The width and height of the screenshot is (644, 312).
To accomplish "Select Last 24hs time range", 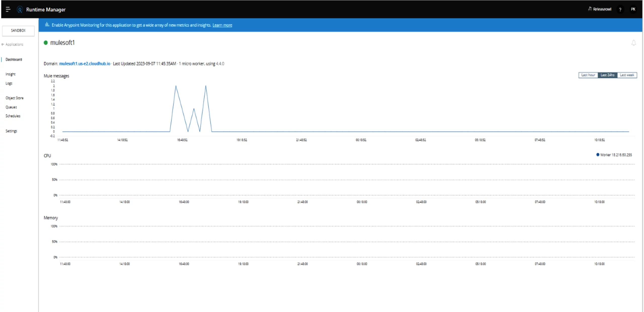I will 607,75.
